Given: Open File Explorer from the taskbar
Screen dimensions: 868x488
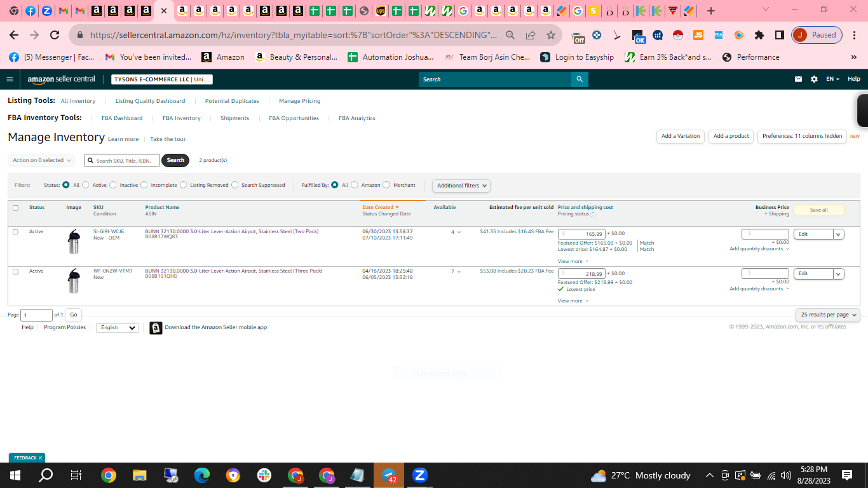Looking at the screenshot, I should coord(140,475).
